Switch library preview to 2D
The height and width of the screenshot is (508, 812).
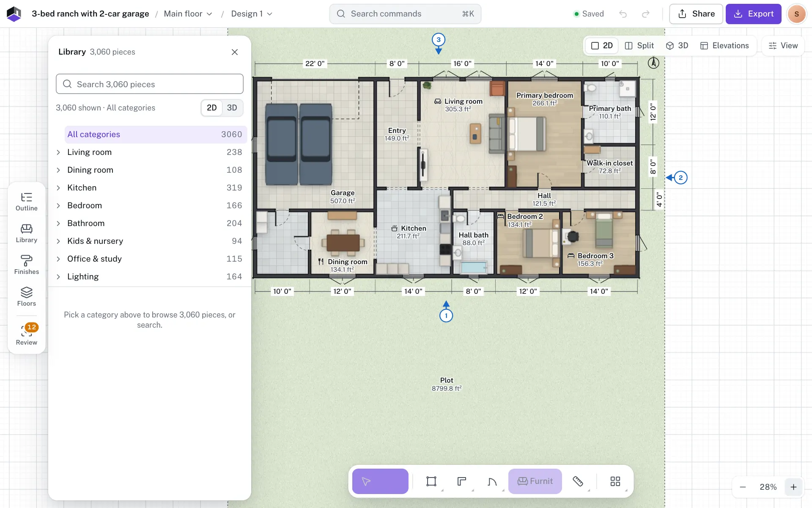(x=212, y=108)
